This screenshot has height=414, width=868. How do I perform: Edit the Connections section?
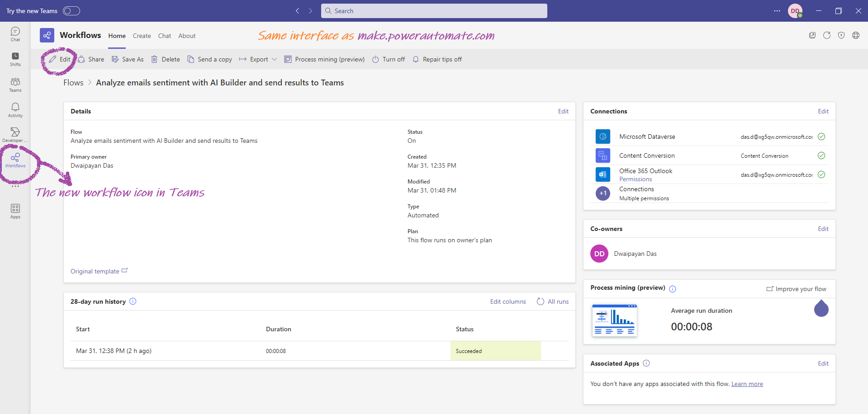(x=823, y=111)
